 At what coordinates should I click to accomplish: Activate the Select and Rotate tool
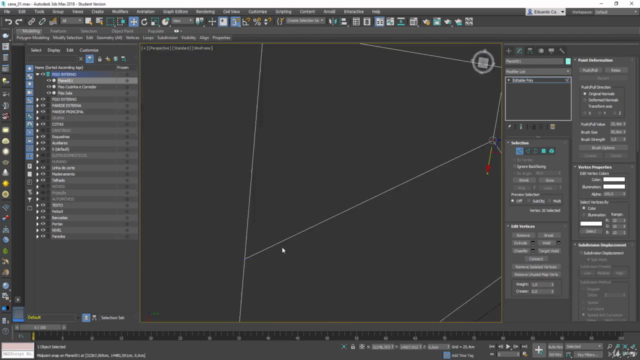pyautogui.click(x=144, y=22)
